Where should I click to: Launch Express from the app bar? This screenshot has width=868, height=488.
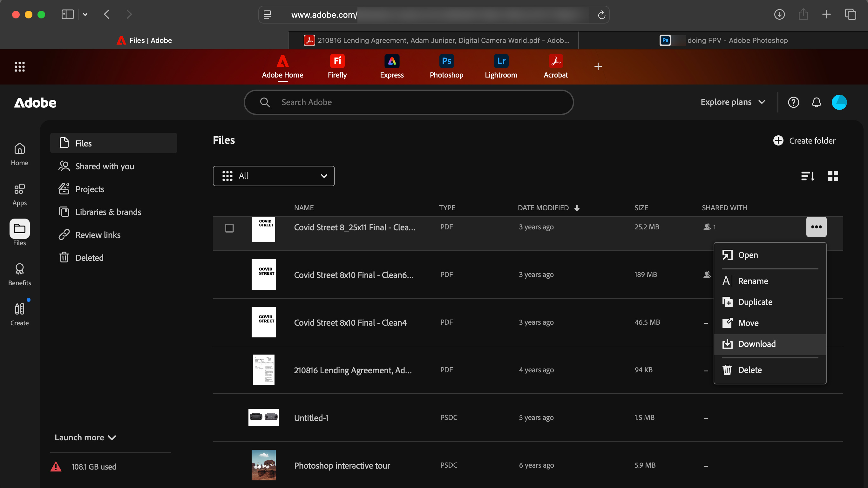[x=391, y=67]
